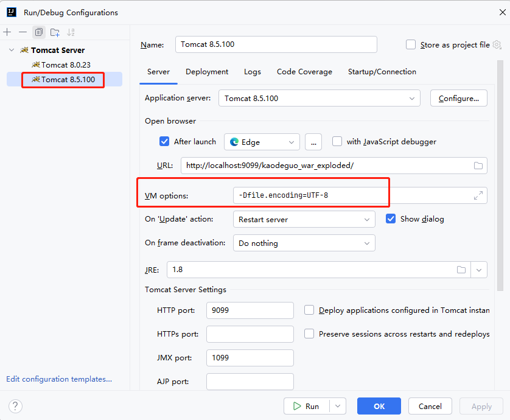The height and width of the screenshot is (420, 510).
Task: Click the Copy Configuration icon
Action: coord(39,32)
